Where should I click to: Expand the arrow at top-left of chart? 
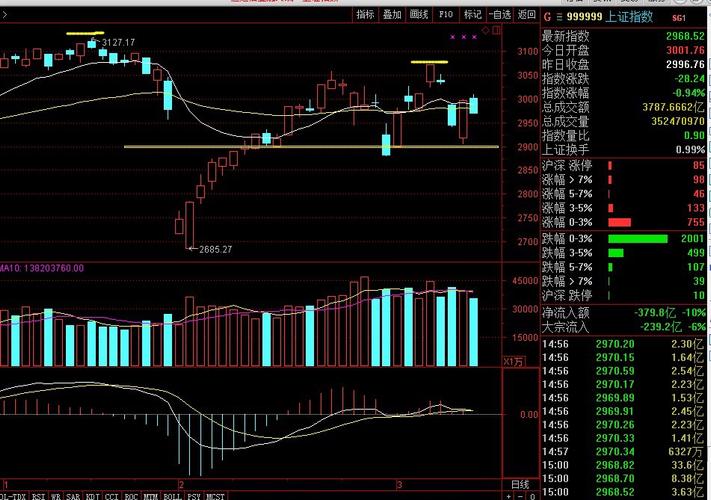tap(4, 15)
